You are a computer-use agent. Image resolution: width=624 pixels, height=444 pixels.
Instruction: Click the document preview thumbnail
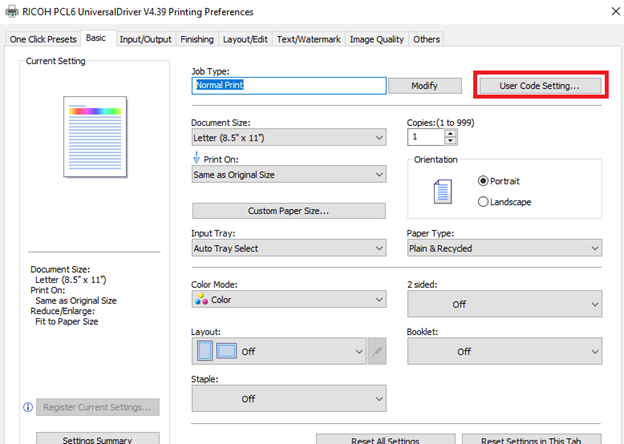95,136
